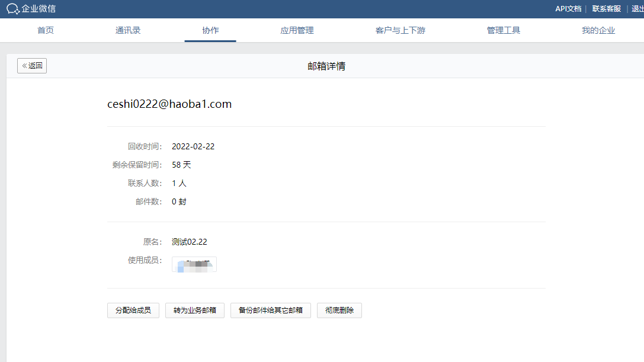Click the ceshi0222@haoba1.com email address
This screenshot has width=644, height=362.
pyautogui.click(x=169, y=104)
